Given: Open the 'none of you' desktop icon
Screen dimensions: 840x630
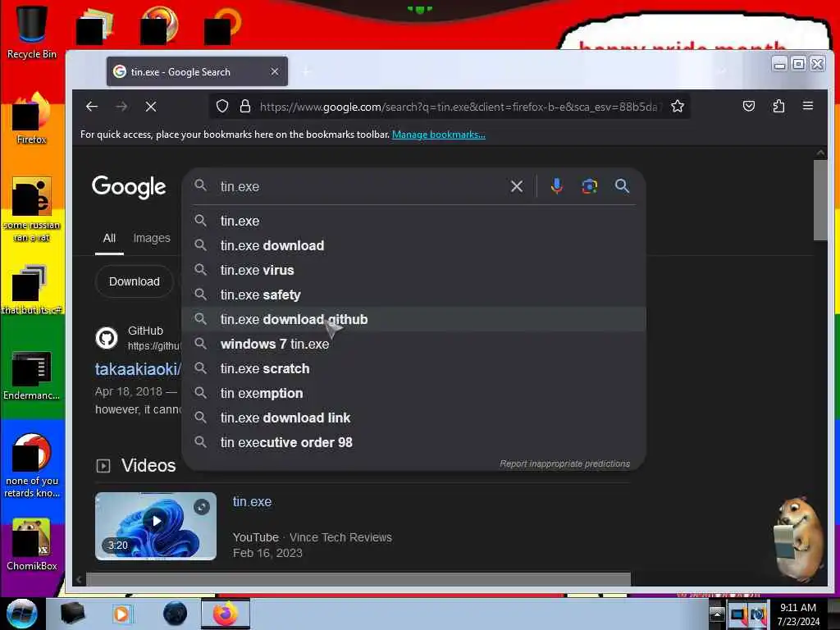Looking at the screenshot, I should click(x=31, y=466).
